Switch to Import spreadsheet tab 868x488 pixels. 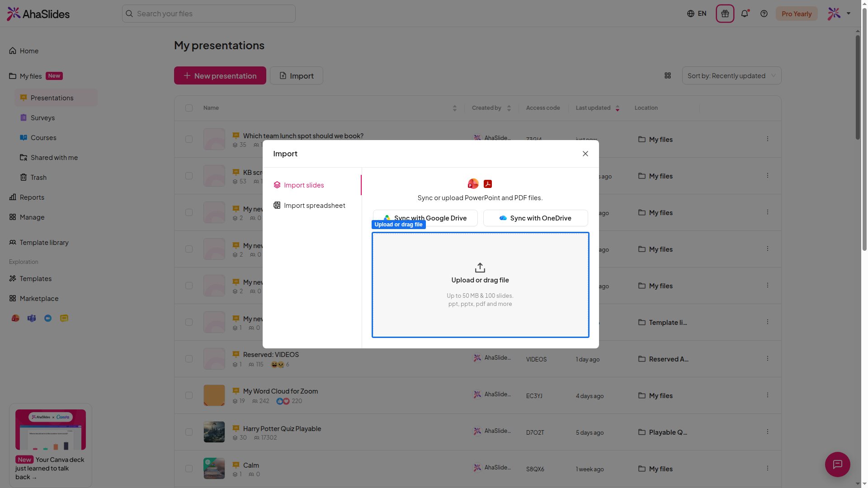312,206
